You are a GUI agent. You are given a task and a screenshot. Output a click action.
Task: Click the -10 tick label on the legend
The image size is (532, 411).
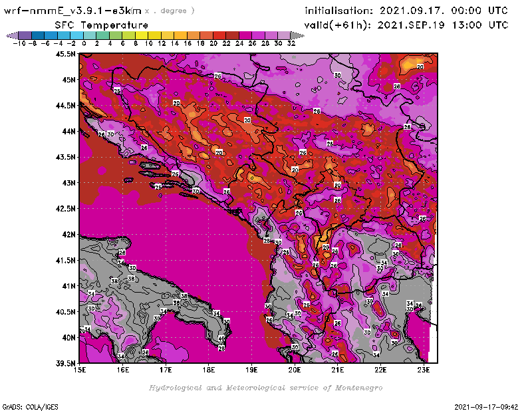click(19, 44)
